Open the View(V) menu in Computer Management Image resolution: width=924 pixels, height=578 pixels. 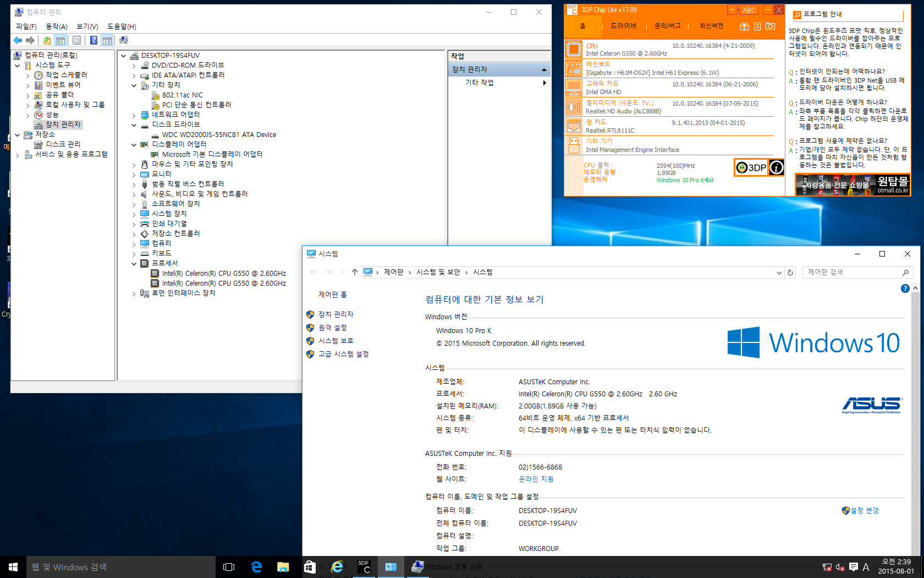(x=87, y=26)
